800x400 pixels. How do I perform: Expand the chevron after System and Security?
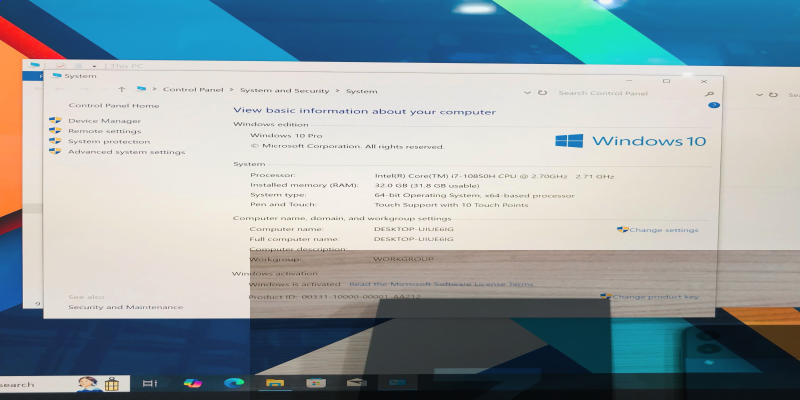pyautogui.click(x=337, y=91)
